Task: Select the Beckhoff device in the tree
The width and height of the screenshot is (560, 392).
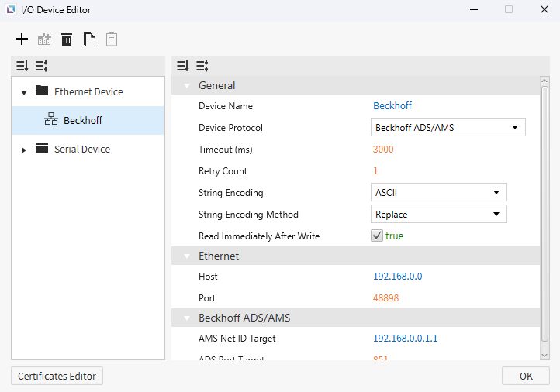Action: 82,120
